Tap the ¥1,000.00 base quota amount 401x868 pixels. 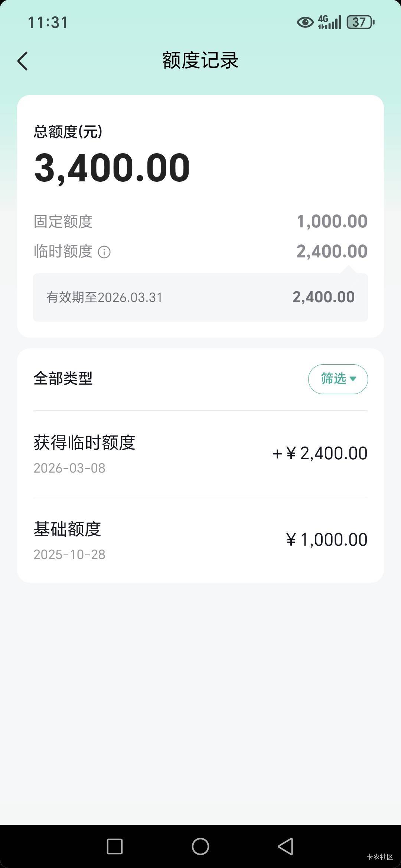coord(327,540)
